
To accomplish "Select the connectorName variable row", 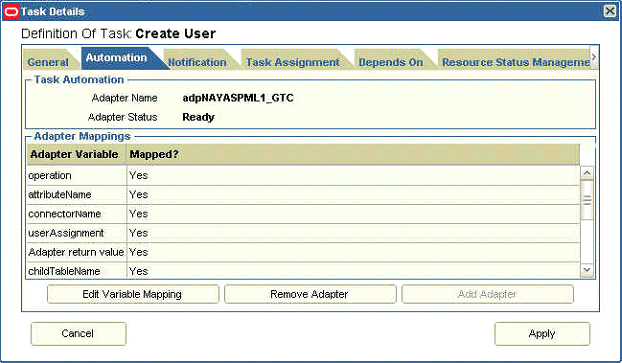I will (x=303, y=214).
